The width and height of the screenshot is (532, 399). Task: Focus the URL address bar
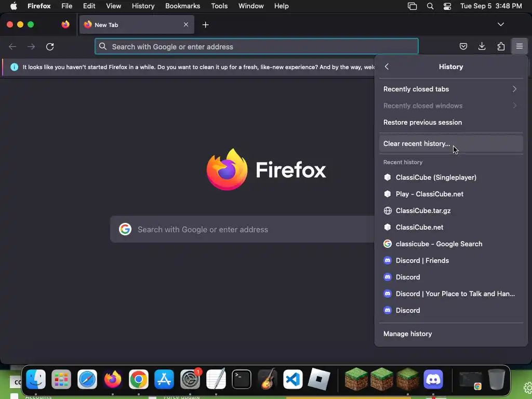(x=256, y=46)
